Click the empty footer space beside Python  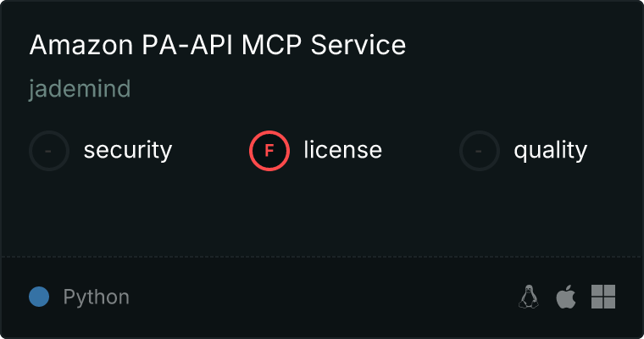(322, 297)
